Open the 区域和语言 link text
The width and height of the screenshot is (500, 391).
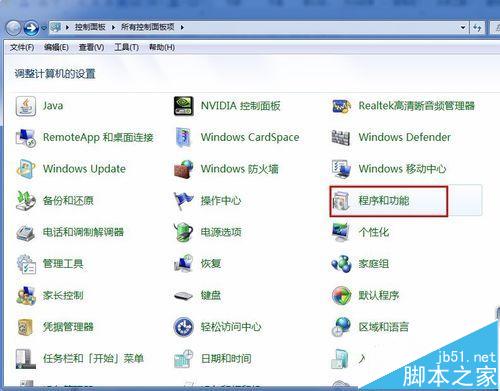tap(383, 327)
